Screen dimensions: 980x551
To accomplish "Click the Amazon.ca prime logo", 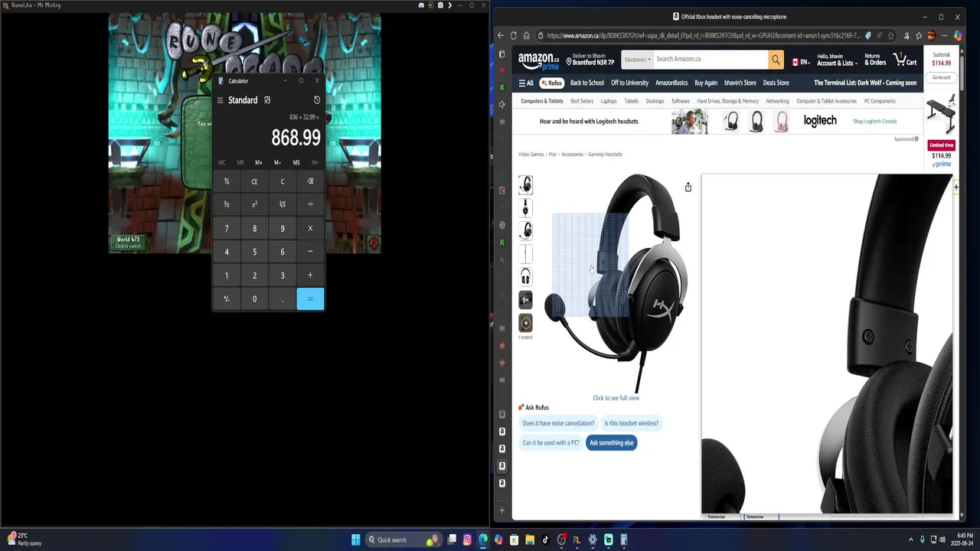I will [x=539, y=60].
